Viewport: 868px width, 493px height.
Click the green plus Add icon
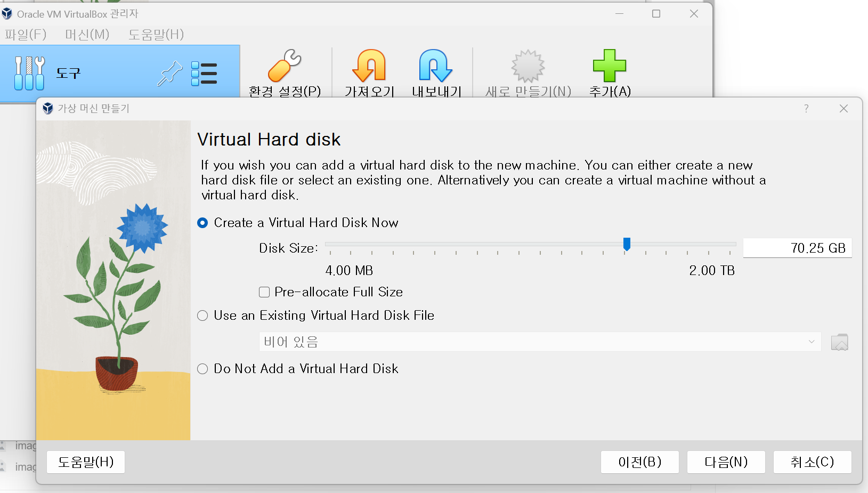click(610, 66)
